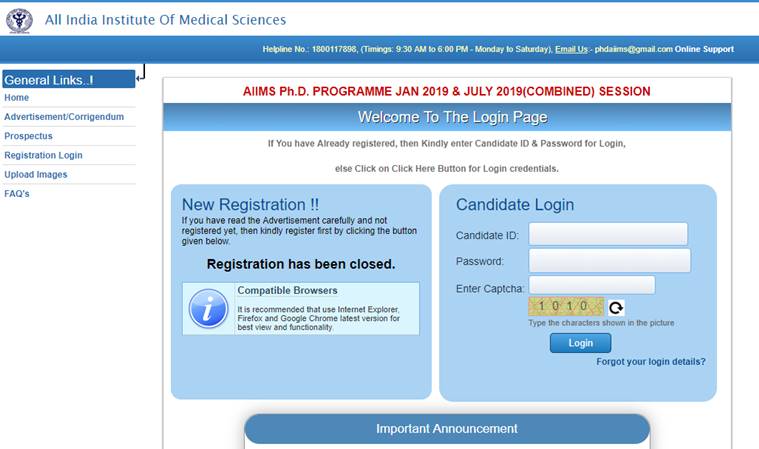
Task: Open Advertisement/Corrigendum page
Action: pos(64,117)
